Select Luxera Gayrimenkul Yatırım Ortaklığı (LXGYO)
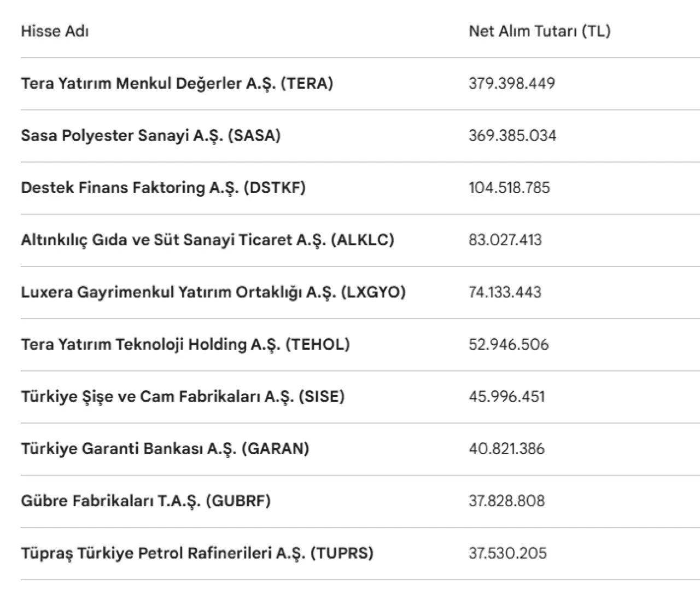The image size is (700, 591). coord(213,292)
